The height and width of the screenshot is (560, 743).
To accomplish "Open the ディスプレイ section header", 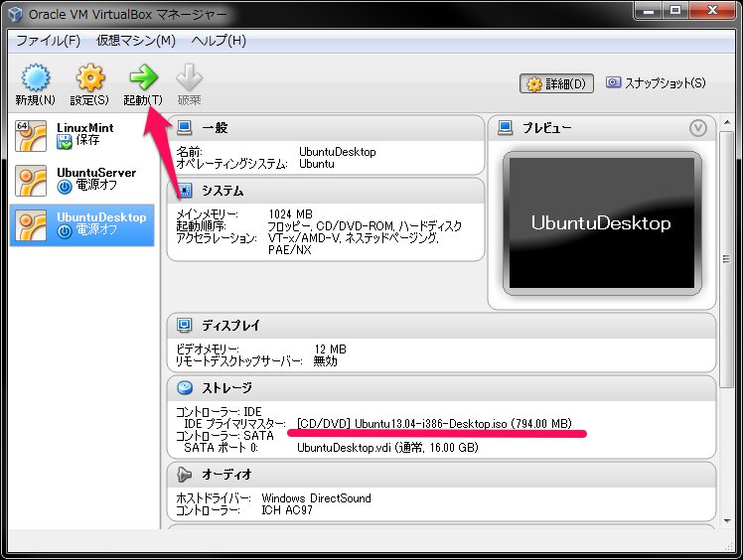I will point(441,326).
